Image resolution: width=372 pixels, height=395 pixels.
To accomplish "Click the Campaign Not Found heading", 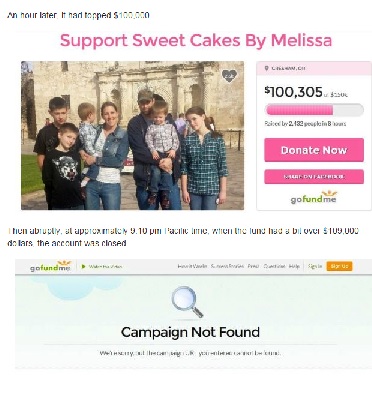I will click(190, 332).
